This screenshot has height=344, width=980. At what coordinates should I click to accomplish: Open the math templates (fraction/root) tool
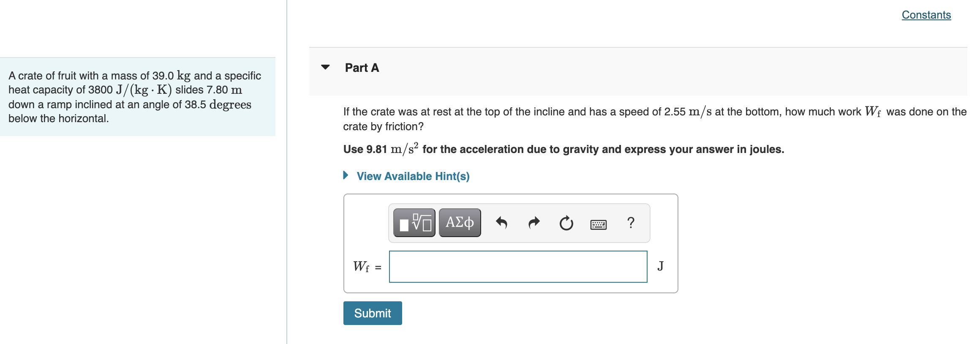pos(414,223)
